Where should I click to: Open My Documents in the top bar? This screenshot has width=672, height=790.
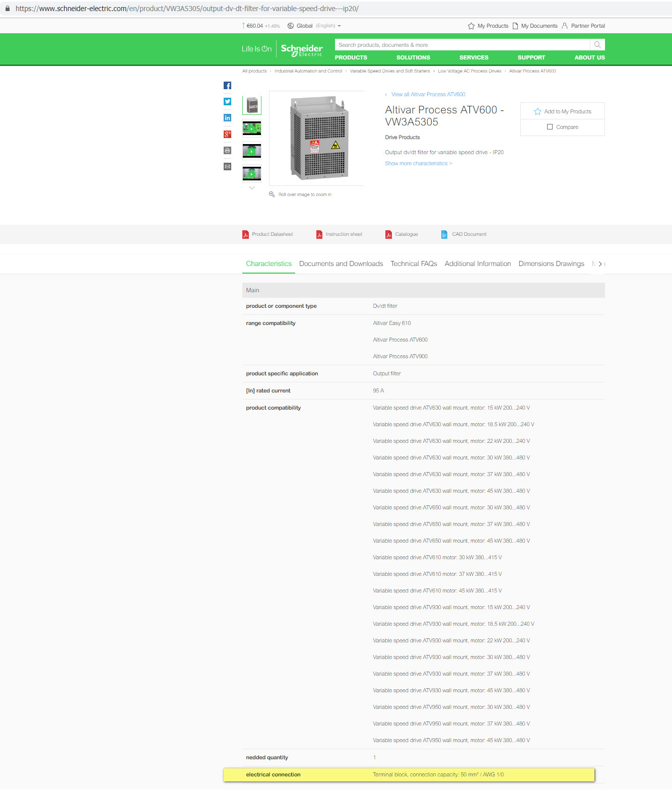point(540,26)
